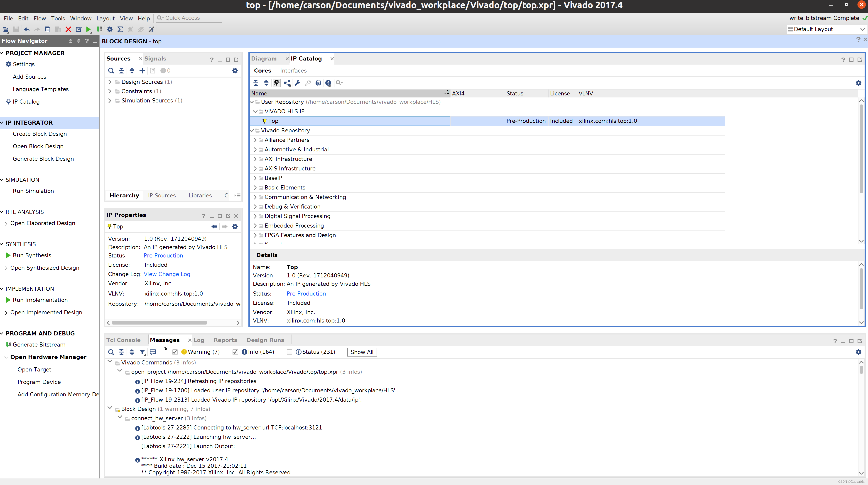Click Run Synthesis in Flow Navigator
This screenshot has height=485, width=868.
point(32,255)
